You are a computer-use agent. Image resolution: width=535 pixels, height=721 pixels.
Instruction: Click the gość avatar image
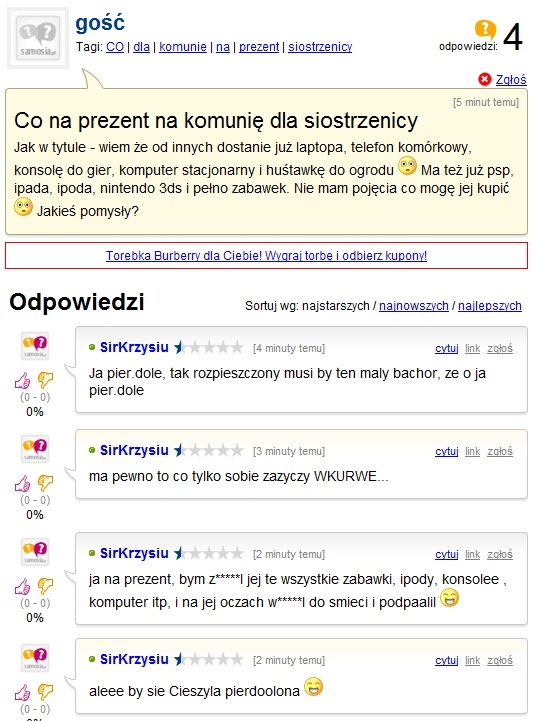(x=38, y=38)
